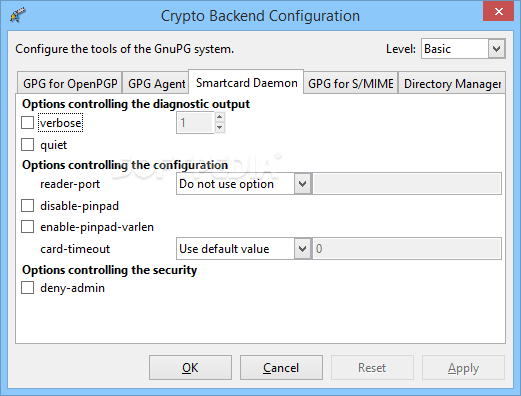Screen dimensions: 521x396
Task: Toggle the enable-pinpad-varlen checkbox
Action: pos(27,227)
